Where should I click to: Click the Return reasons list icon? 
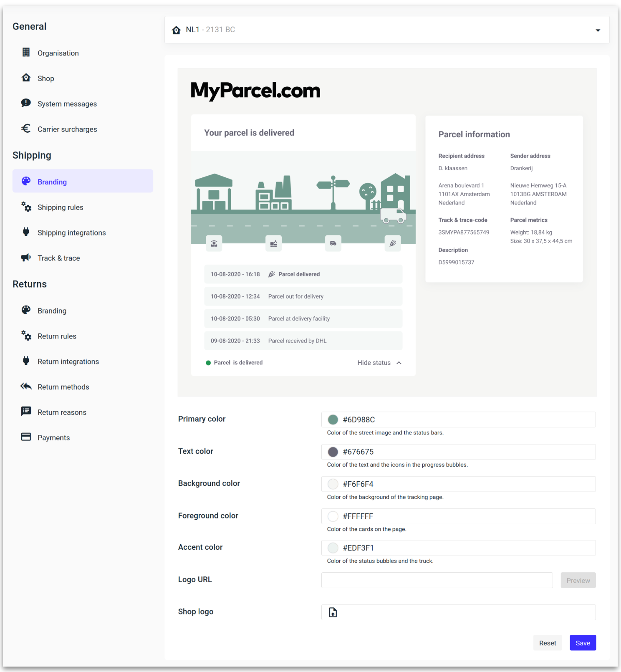click(x=26, y=412)
